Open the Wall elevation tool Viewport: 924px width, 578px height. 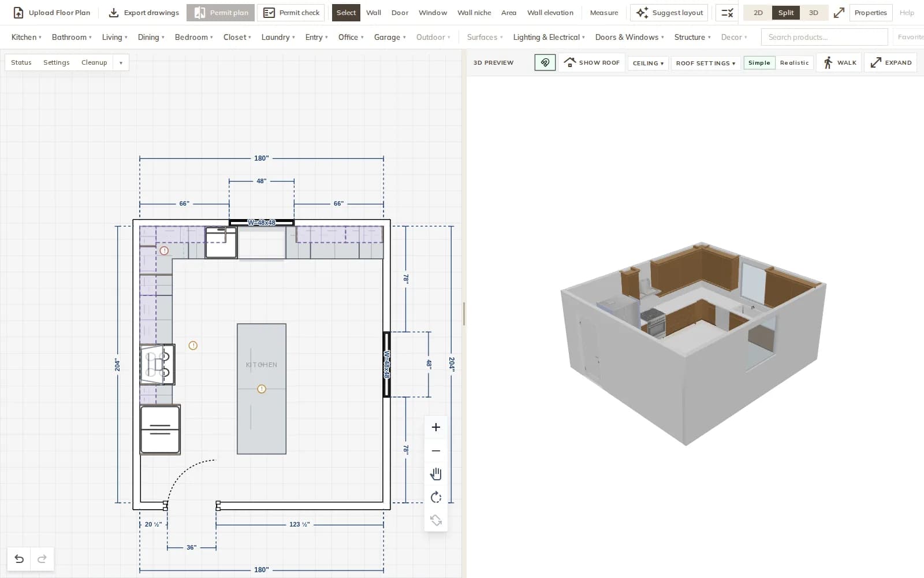[x=550, y=13]
